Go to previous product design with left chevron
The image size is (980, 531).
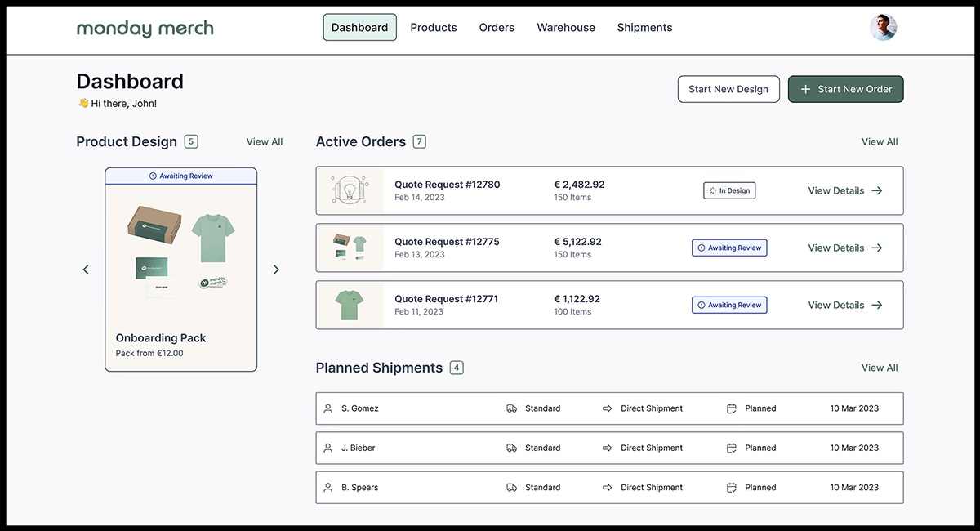click(x=87, y=270)
